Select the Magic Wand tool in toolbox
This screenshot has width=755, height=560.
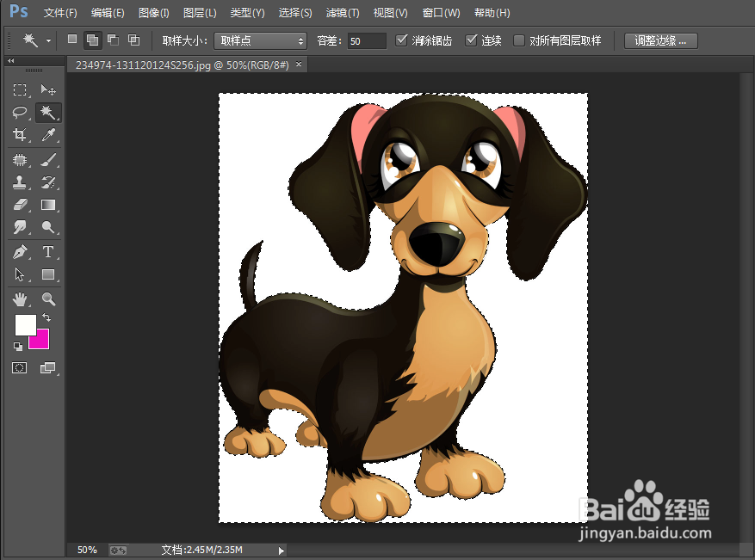pyautogui.click(x=47, y=112)
